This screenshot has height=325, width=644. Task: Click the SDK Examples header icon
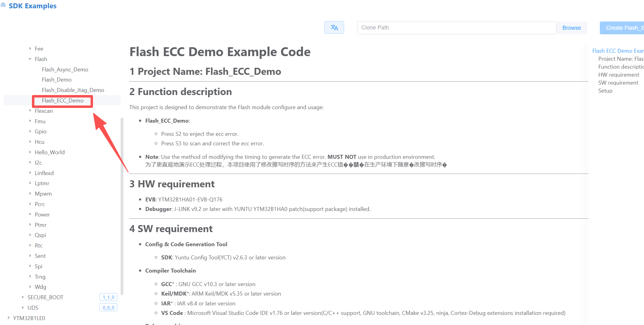tap(3, 5)
